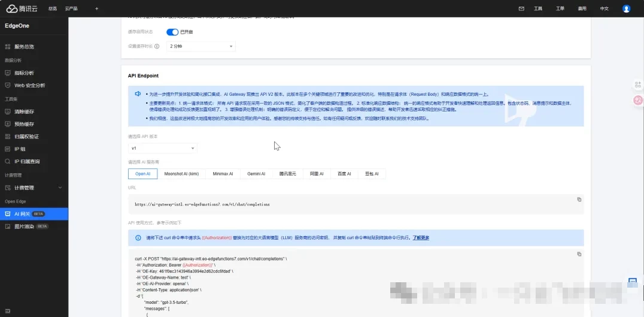Click the red {{Authorization}} text in curl
644x317 pixels.
(x=198, y=265)
